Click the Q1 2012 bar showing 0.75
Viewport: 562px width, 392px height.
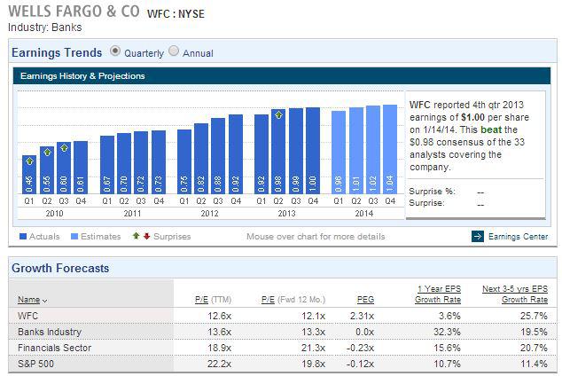coord(184,162)
